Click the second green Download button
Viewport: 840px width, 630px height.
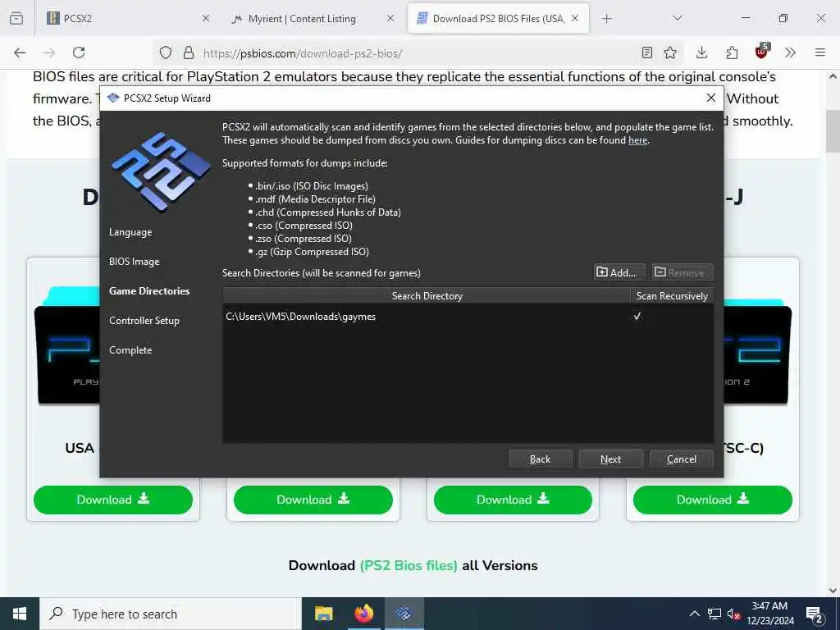313,500
